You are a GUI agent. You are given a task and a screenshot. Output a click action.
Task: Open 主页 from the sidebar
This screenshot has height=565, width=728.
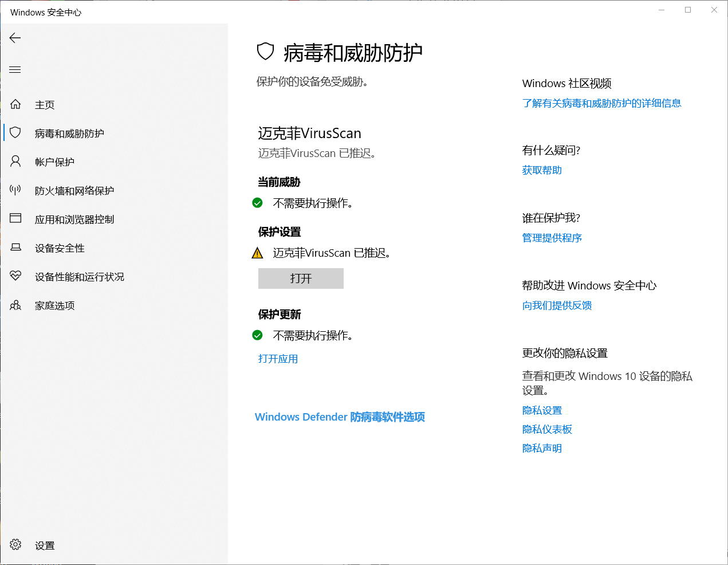pos(45,104)
